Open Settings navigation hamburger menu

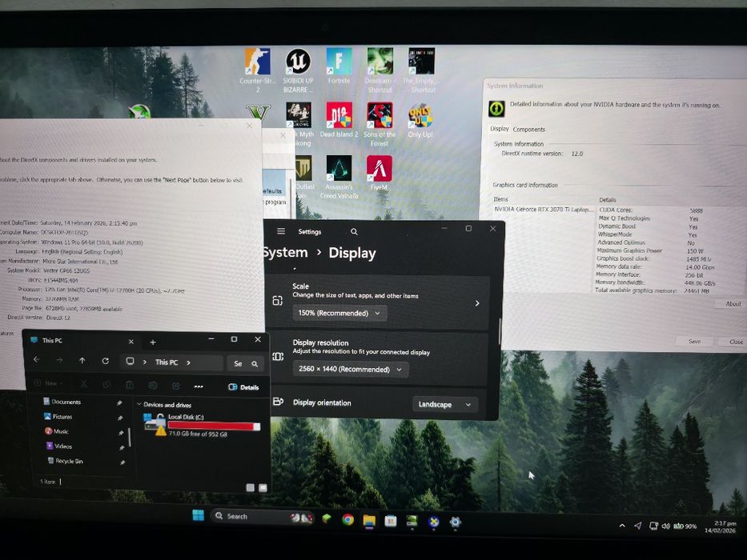tap(281, 231)
